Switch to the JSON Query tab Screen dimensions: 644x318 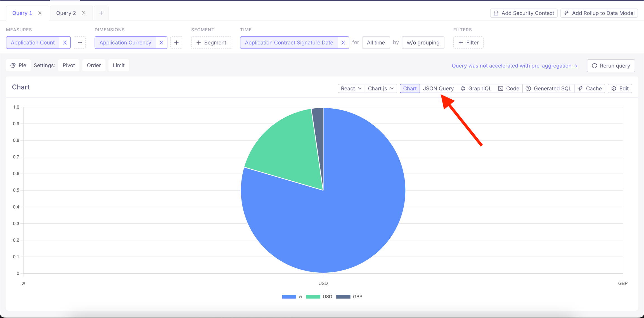pyautogui.click(x=438, y=88)
